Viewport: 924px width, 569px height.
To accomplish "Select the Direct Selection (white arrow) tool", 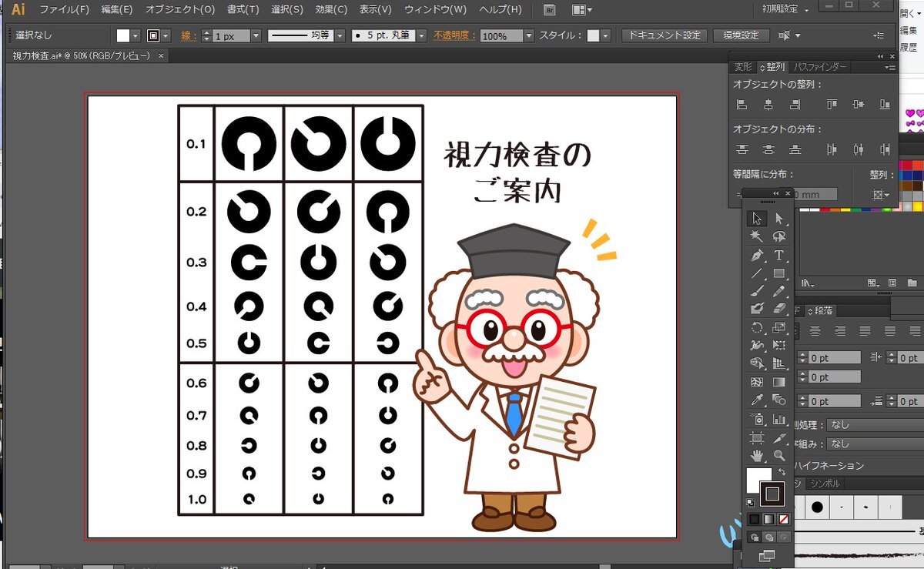I will click(x=779, y=219).
